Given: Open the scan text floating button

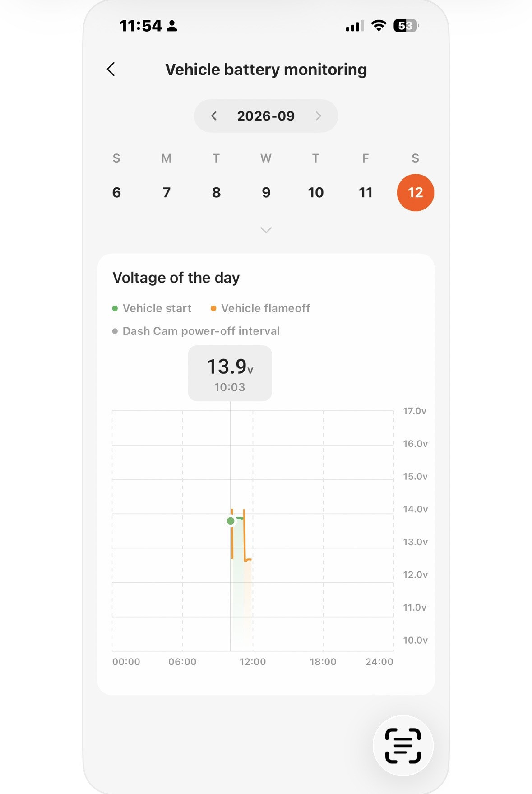Looking at the screenshot, I should 403,745.
